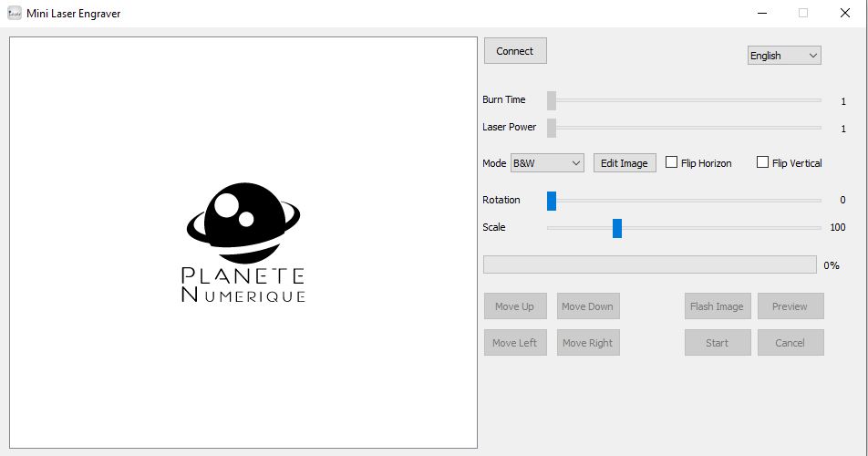Image resolution: width=868 pixels, height=456 pixels.
Task: Enable the Flip Horizon checkbox
Action: click(671, 162)
